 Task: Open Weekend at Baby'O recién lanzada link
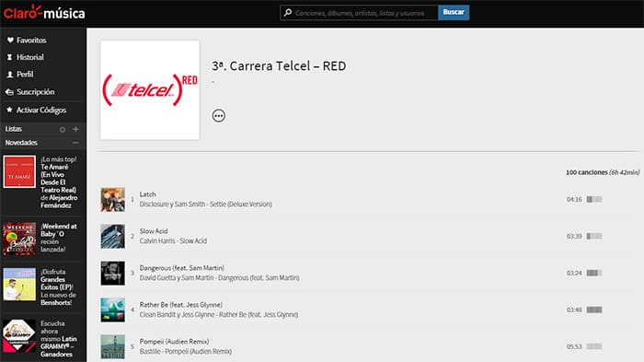tap(59, 238)
